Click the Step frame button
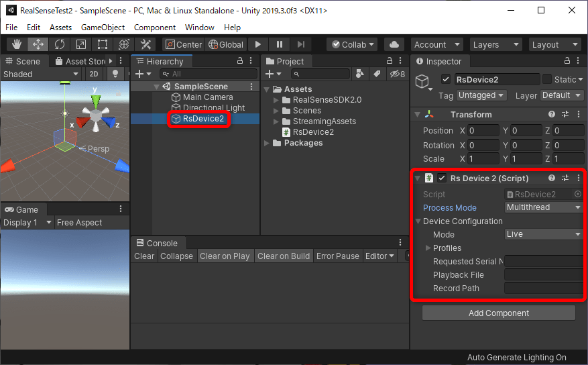 pos(301,45)
